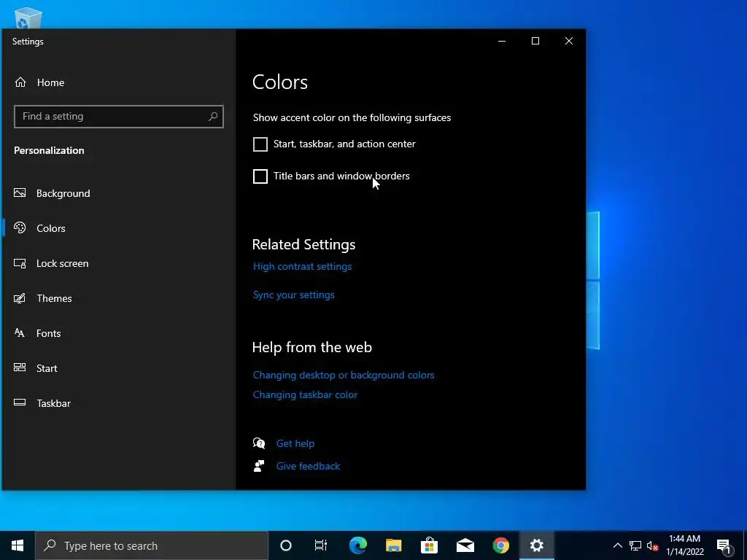Maximize the Settings window

535,41
